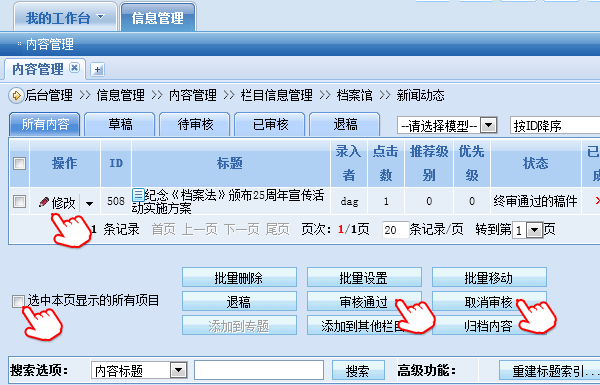Click the 取消审核 button
600x385 pixels.
point(489,301)
